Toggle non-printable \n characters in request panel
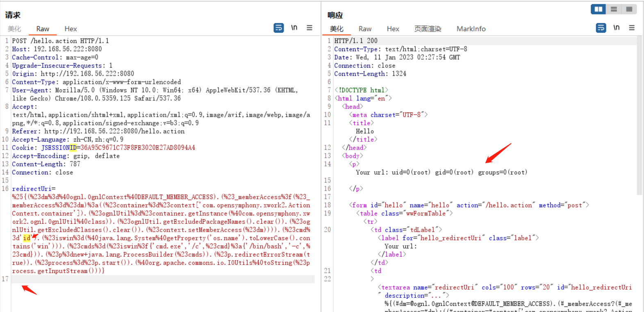 point(294,28)
